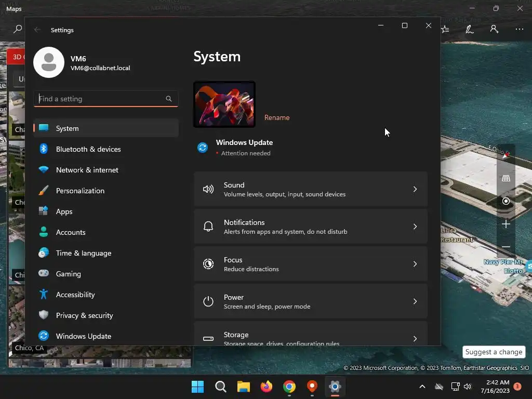
Task: Click the Privacy & security shield icon
Action: [44, 315]
